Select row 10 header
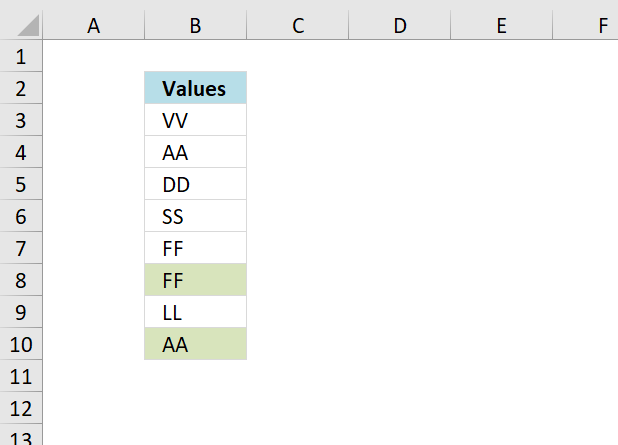This screenshot has height=445, width=618. tap(21, 344)
